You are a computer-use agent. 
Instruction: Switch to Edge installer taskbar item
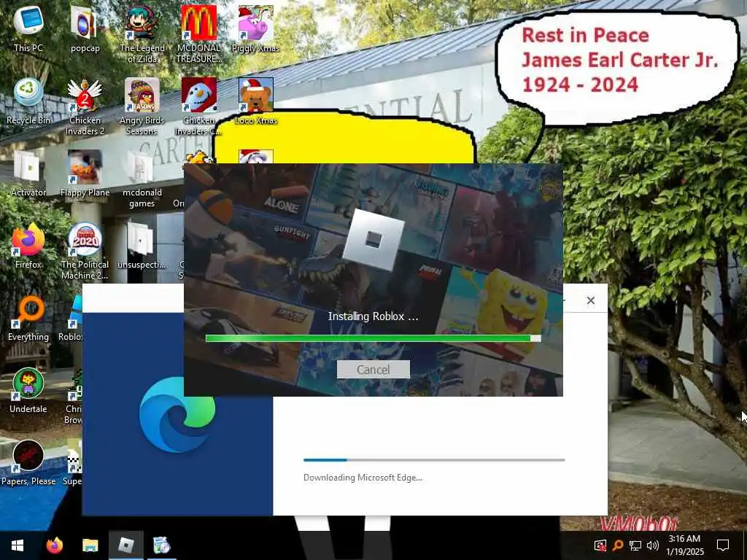pos(161,545)
